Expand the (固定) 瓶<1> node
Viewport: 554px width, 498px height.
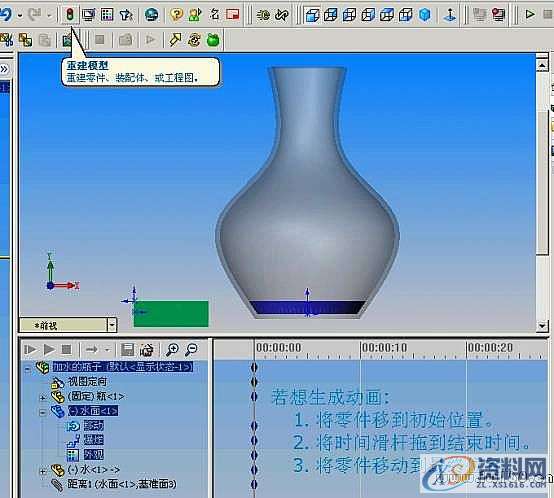click(x=42, y=398)
